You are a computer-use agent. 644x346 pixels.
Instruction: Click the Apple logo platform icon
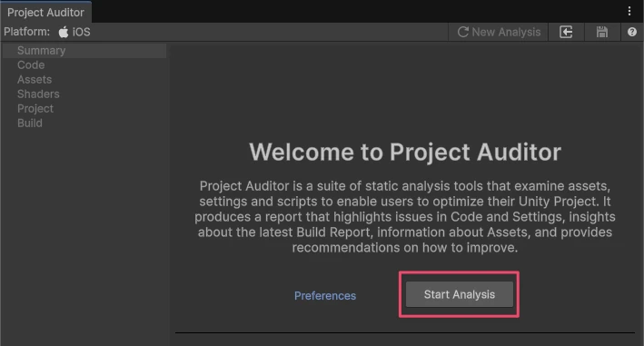tap(64, 32)
